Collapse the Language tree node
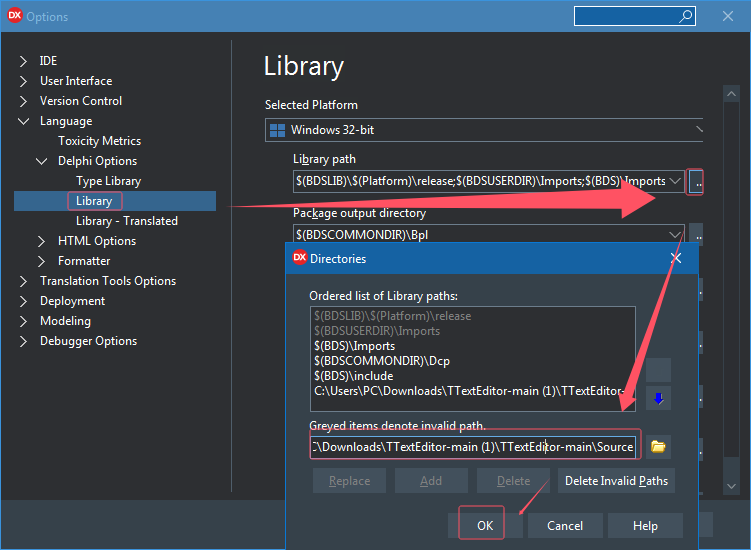This screenshot has height=550, width=751. [23, 121]
